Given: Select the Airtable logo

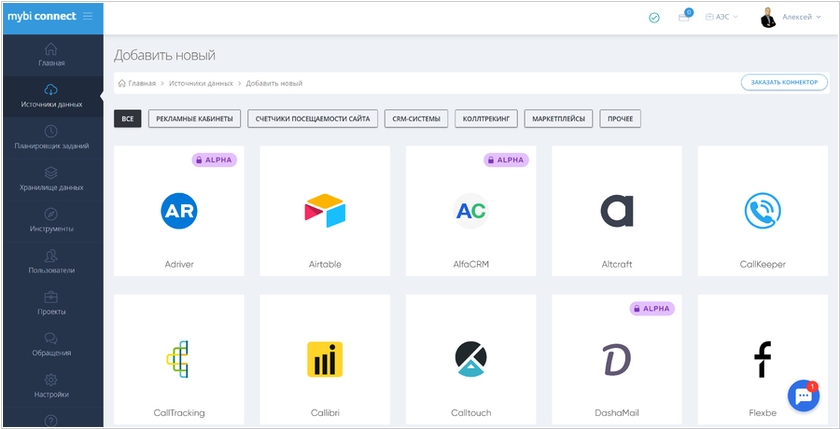Looking at the screenshot, I should [325, 211].
